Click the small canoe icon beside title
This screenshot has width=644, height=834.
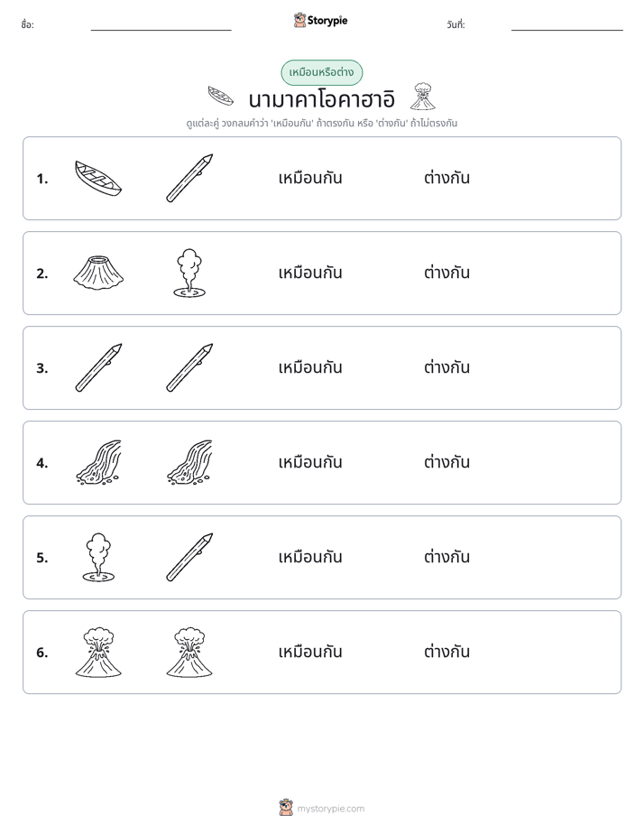click(220, 97)
